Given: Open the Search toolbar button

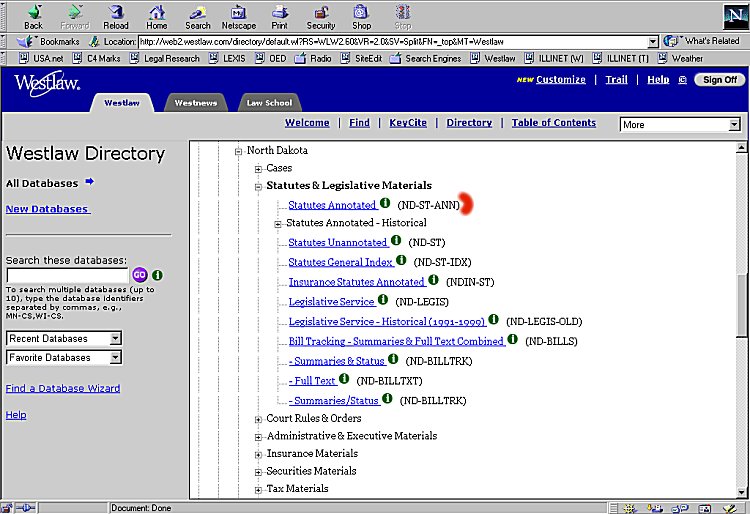Looking at the screenshot, I should pyautogui.click(x=198, y=16).
